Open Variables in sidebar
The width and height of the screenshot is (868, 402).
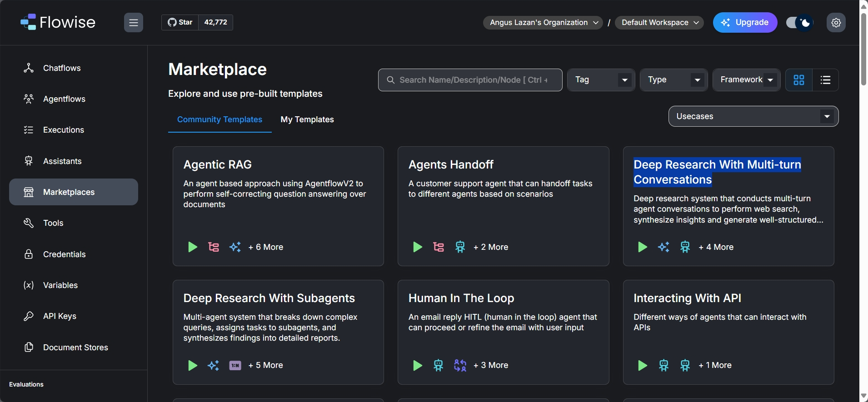[x=74, y=285]
